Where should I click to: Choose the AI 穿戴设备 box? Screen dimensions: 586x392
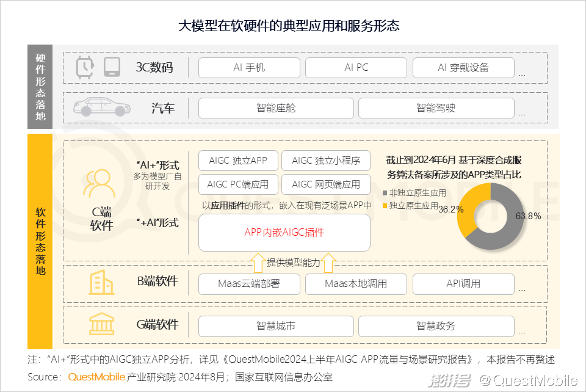(463, 68)
